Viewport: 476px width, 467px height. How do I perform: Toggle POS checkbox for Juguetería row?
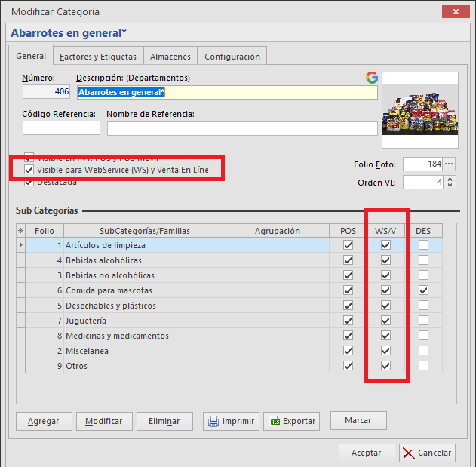point(348,321)
